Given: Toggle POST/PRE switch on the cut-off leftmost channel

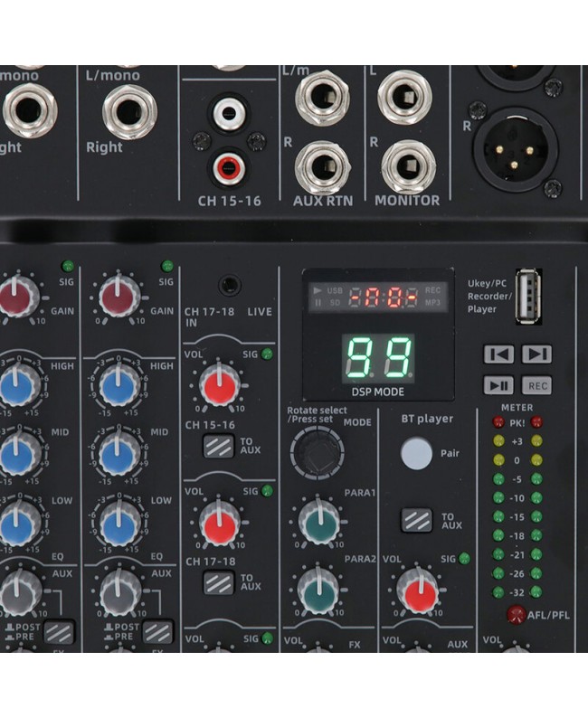Looking at the screenshot, I should pos(59,631).
